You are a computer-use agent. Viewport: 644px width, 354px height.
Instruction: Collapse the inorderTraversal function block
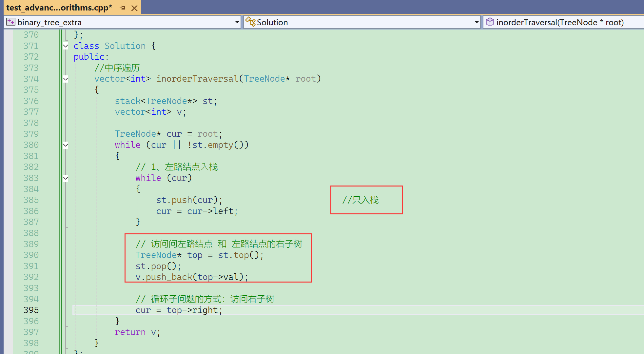(x=66, y=79)
